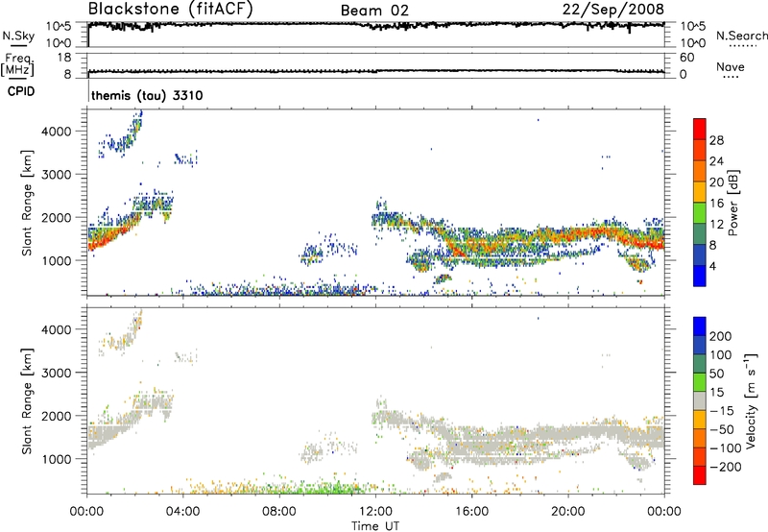The width and height of the screenshot is (768, 532).
Task: Pick the red top segment of Power colorbar
Action: click(700, 129)
